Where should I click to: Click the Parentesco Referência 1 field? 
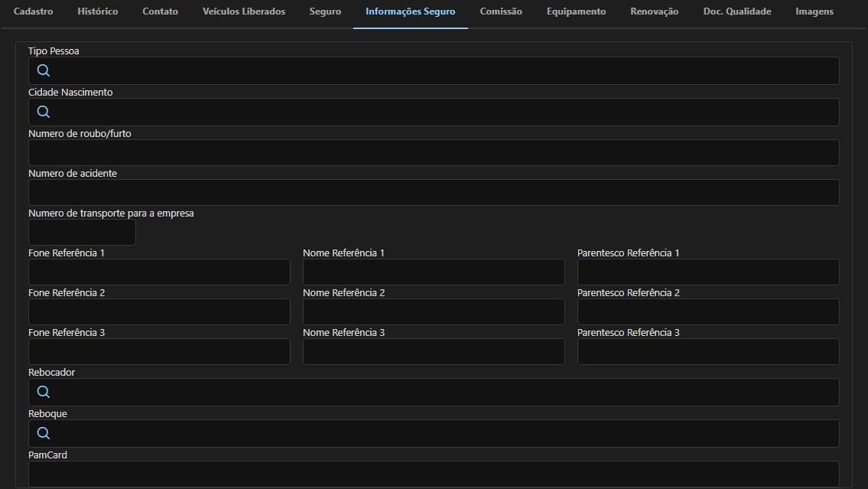708,272
